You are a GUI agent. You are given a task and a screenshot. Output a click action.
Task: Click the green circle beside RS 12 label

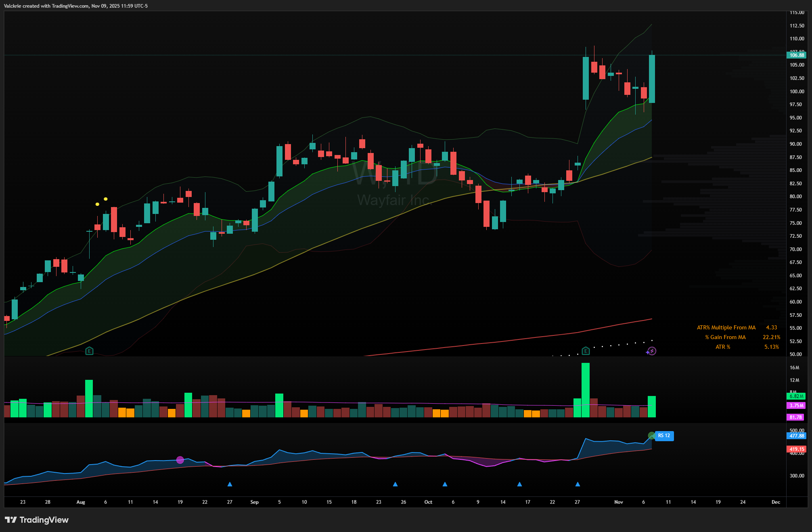pos(651,436)
